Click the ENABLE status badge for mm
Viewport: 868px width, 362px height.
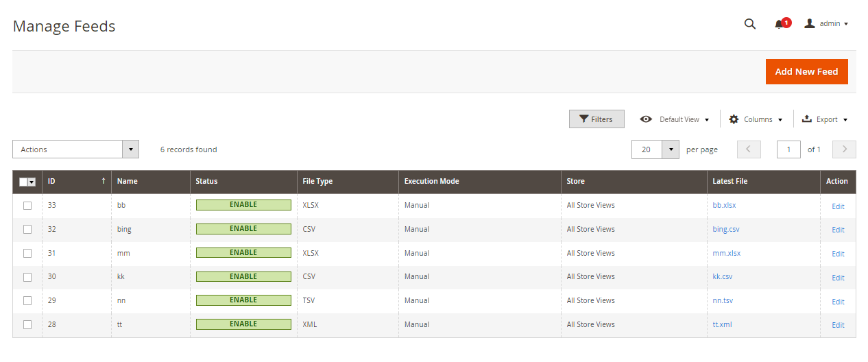[x=243, y=253]
